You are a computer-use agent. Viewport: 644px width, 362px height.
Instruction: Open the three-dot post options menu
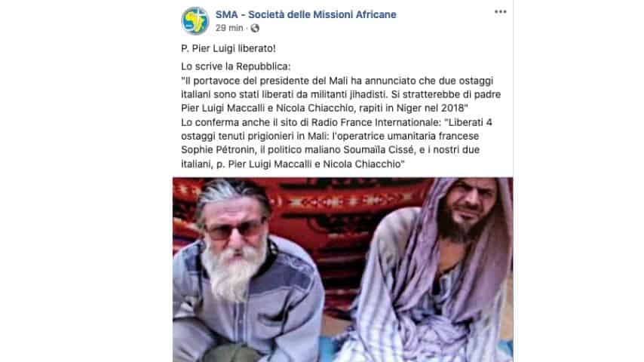[x=500, y=11]
